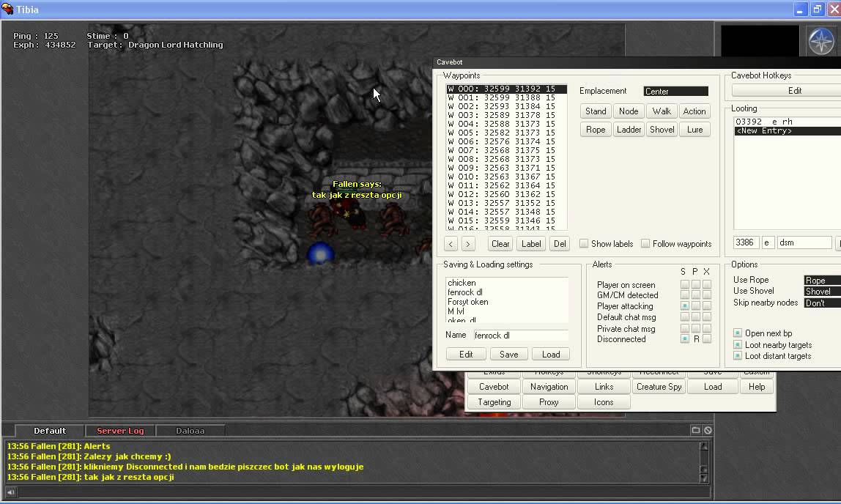
Task: Toggle the S checkbox for Player on screen
Action: click(x=684, y=284)
